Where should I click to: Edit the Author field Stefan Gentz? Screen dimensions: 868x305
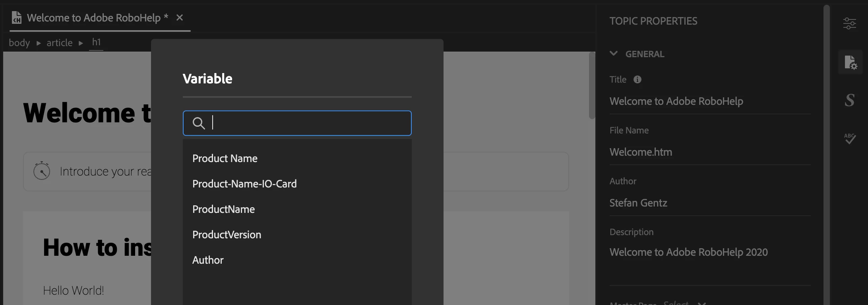tap(710, 203)
